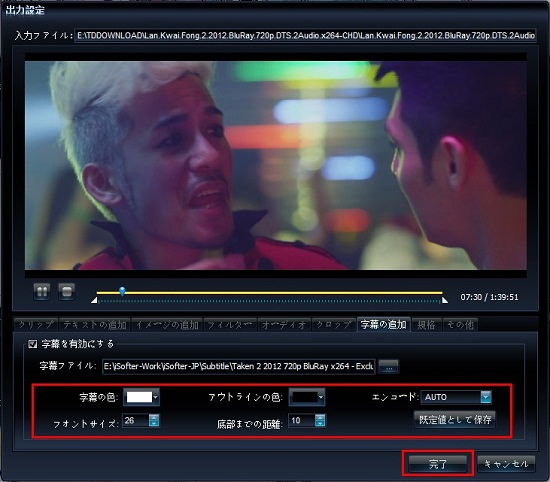The height and width of the screenshot is (482, 550).
Task: Stop the video preview playback
Action: click(66, 292)
